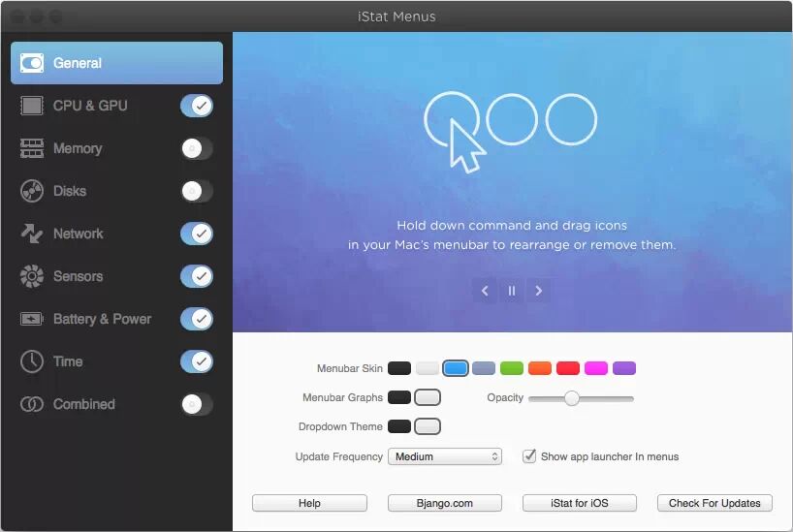
Task: Disable the CPU & GPU toggle
Action: tap(197, 106)
